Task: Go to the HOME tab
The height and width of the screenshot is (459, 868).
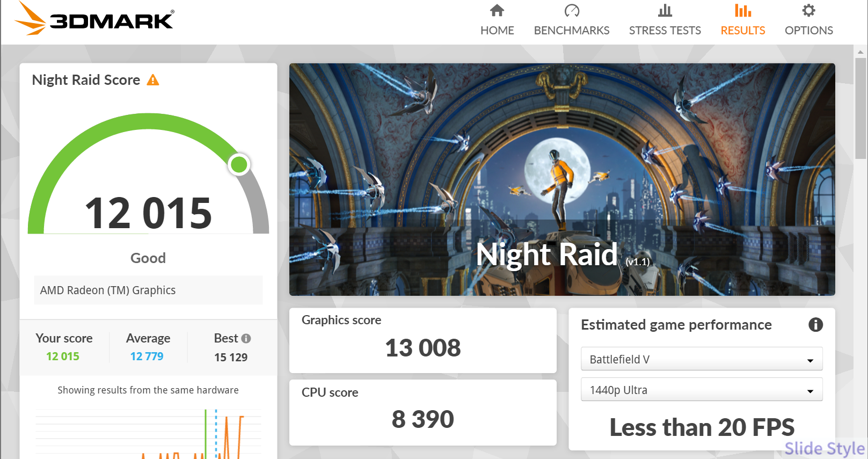Action: pos(497,31)
